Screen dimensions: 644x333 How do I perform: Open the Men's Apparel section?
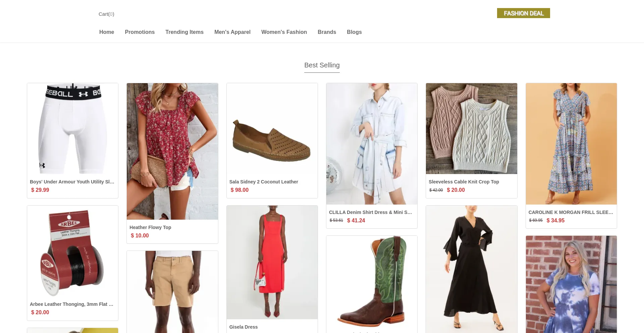click(232, 32)
